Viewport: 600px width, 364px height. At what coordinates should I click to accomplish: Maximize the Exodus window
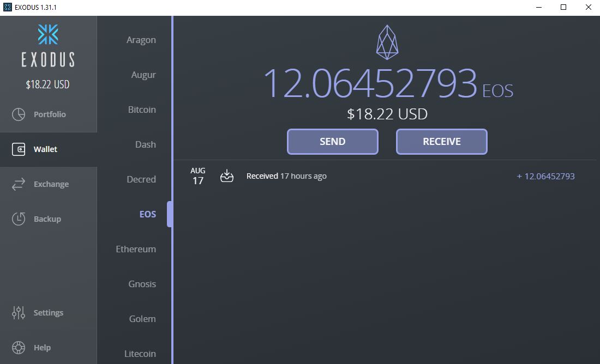point(563,7)
